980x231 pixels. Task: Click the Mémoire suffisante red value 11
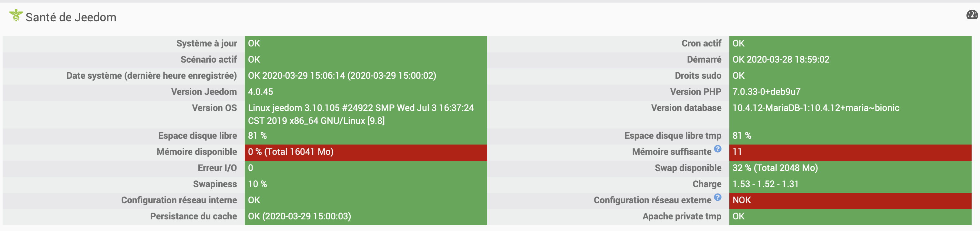click(x=737, y=152)
